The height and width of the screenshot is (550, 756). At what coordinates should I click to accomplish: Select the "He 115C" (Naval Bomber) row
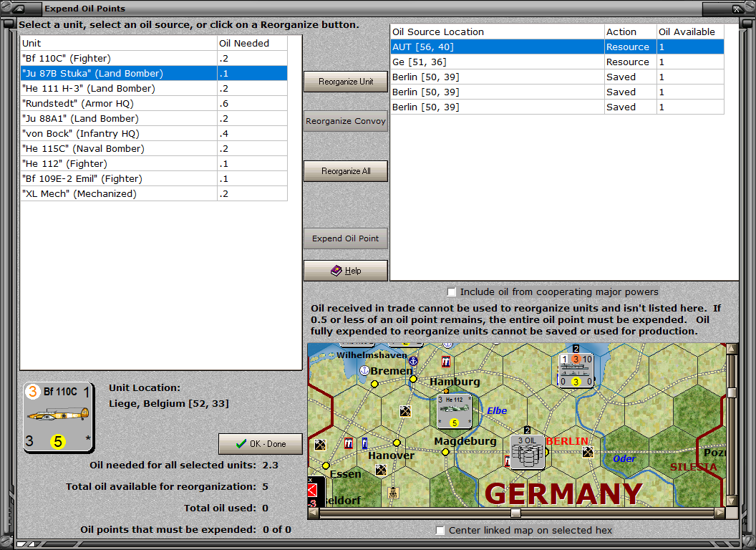click(154, 148)
